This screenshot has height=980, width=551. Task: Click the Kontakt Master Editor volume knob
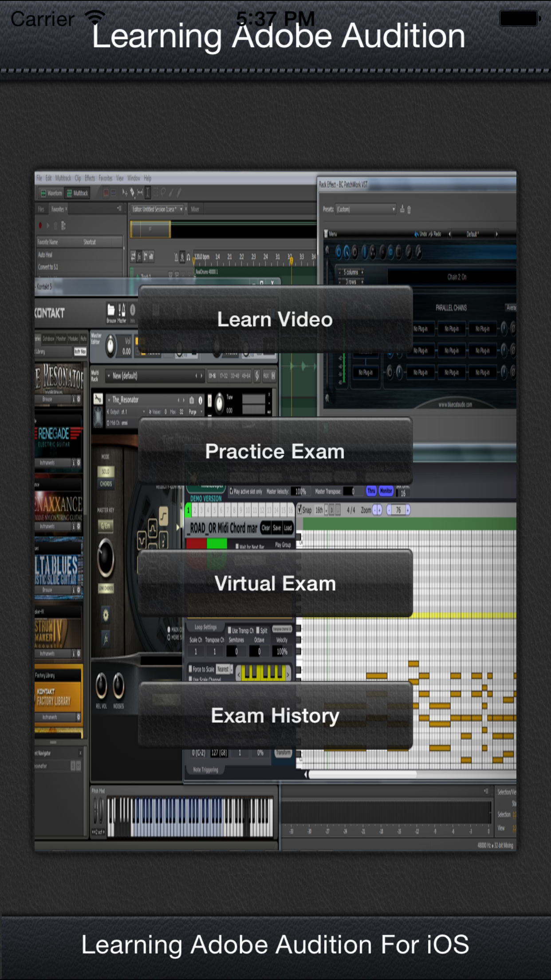[110, 346]
